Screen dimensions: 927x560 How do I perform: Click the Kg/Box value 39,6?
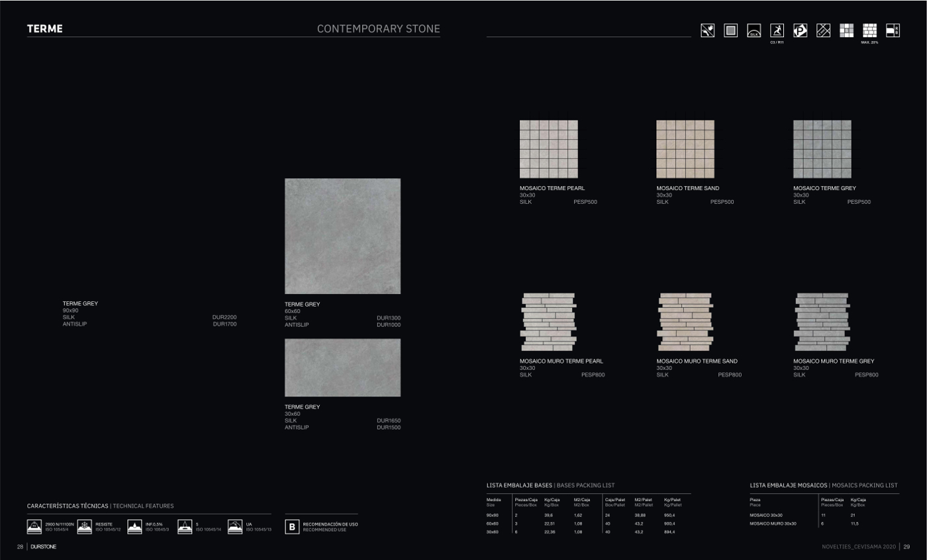coord(548,515)
